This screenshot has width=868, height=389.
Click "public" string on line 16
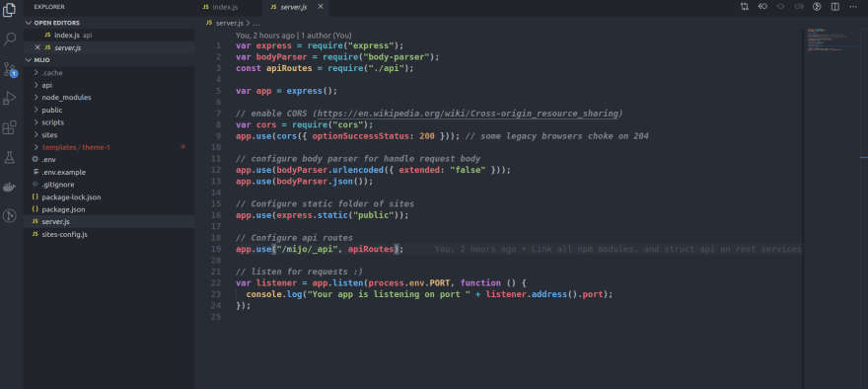click(x=374, y=215)
